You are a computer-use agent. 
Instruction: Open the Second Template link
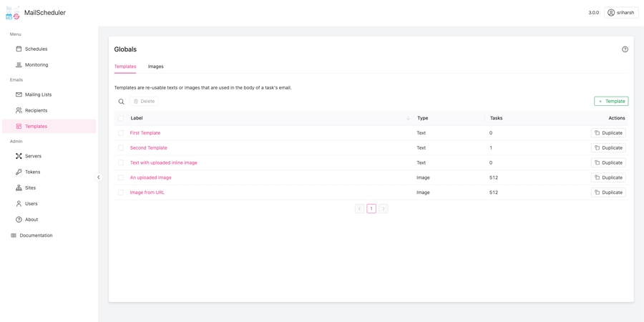click(x=148, y=148)
